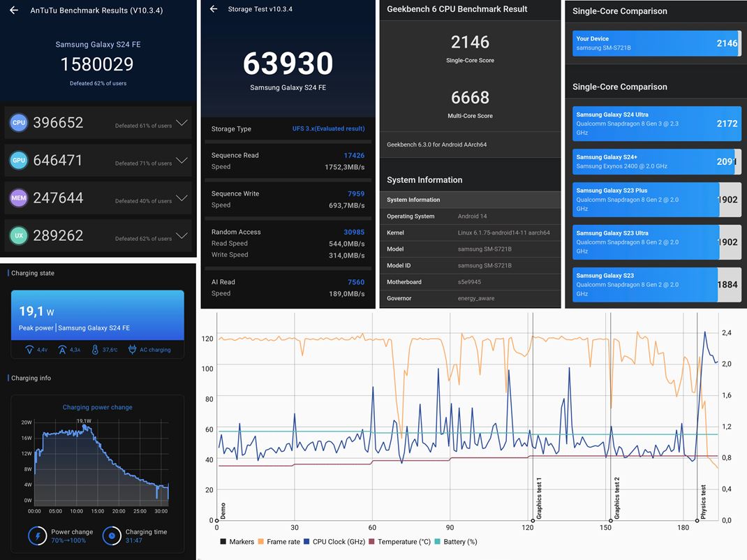Screen dimensions: 747x560
Task: Select the Samsung Galaxy S23 Plus comparison bar
Action: tap(656, 200)
